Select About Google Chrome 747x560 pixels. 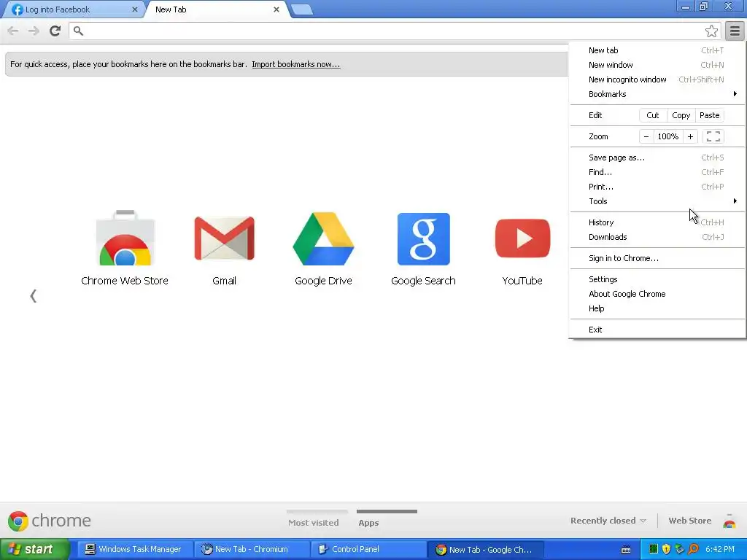coord(658,294)
